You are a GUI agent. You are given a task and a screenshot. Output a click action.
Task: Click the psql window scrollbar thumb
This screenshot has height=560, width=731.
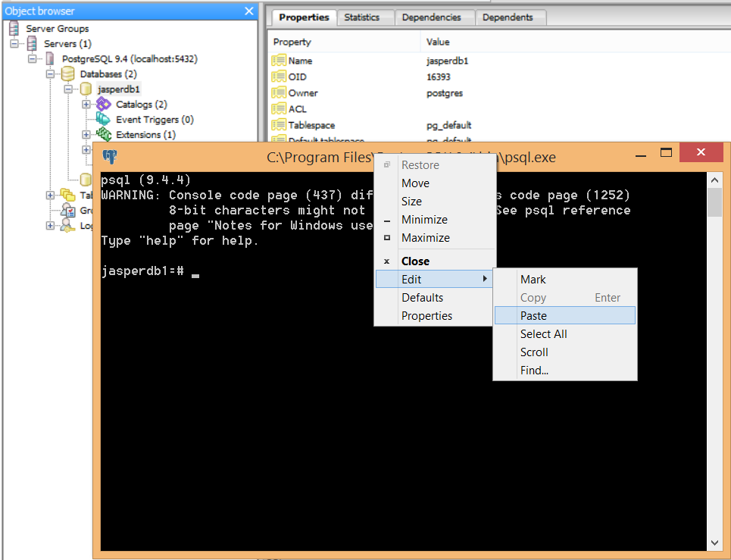[x=714, y=202]
